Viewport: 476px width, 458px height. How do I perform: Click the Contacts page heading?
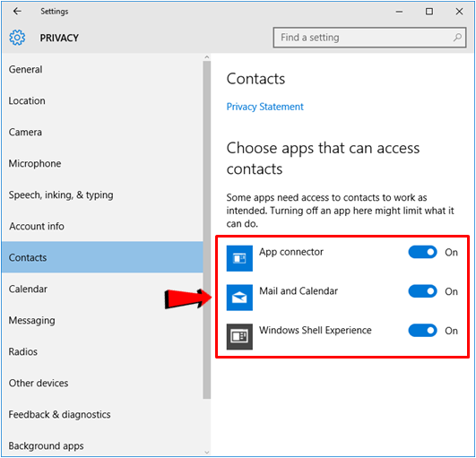255,79
